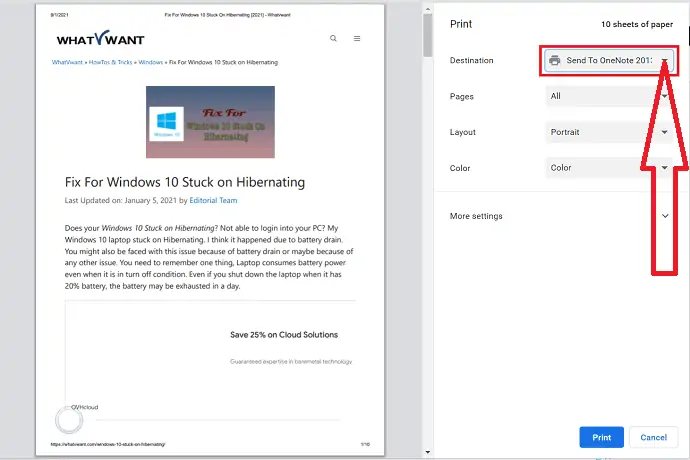Viewport: 690px width, 460px height.
Task: Open the Color mode dropdown
Action: [x=609, y=168]
